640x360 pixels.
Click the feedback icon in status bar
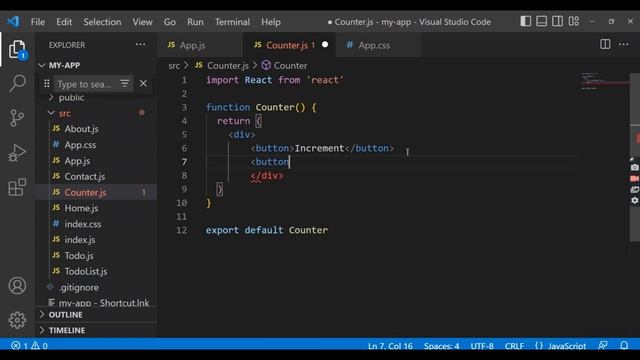602,345
